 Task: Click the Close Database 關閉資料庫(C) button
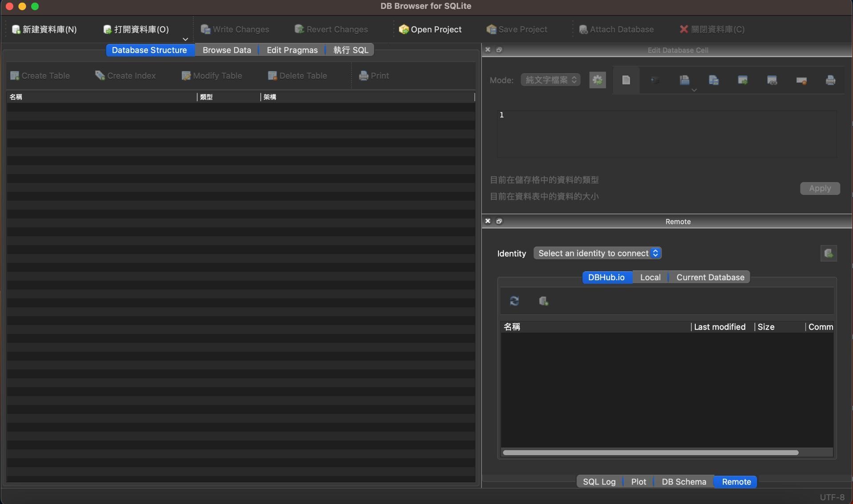(x=712, y=29)
